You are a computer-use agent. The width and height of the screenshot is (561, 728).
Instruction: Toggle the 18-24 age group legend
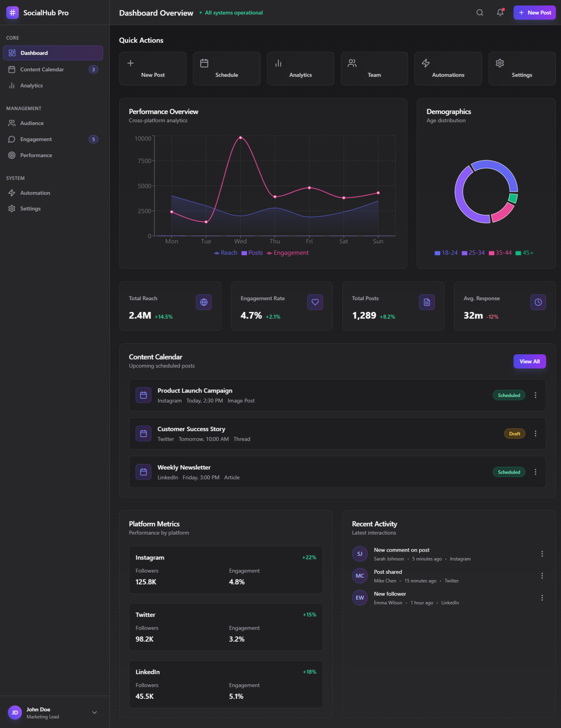pyautogui.click(x=446, y=253)
